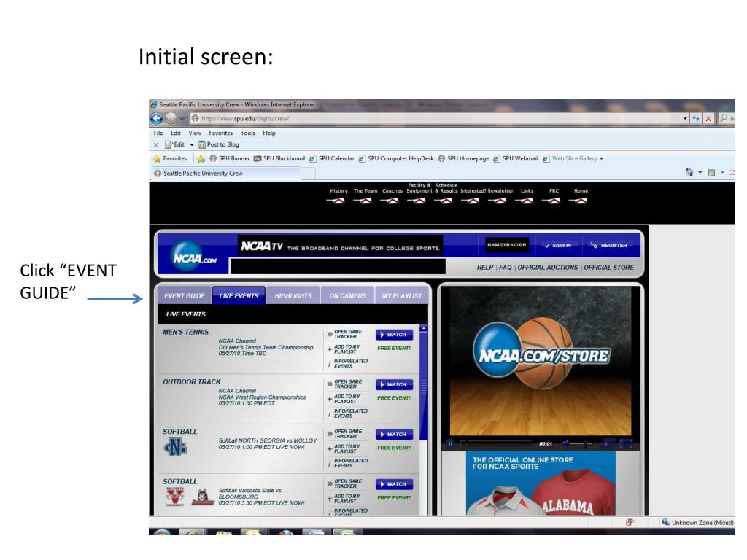Open the Favorites menu in menu bar
The height and width of the screenshot is (560, 747).
tap(220, 133)
